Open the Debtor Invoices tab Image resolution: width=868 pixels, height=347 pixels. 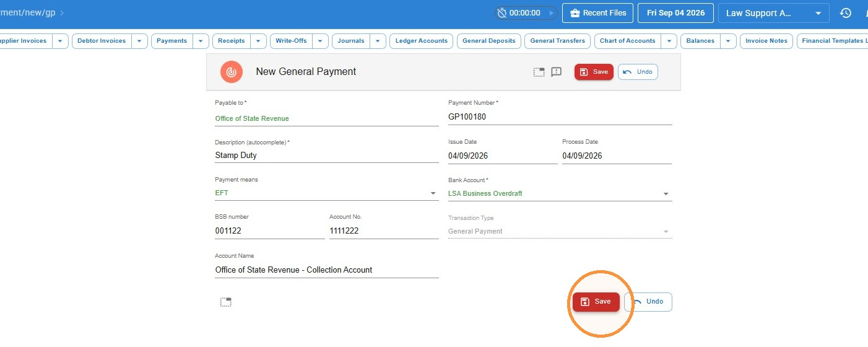pos(102,41)
